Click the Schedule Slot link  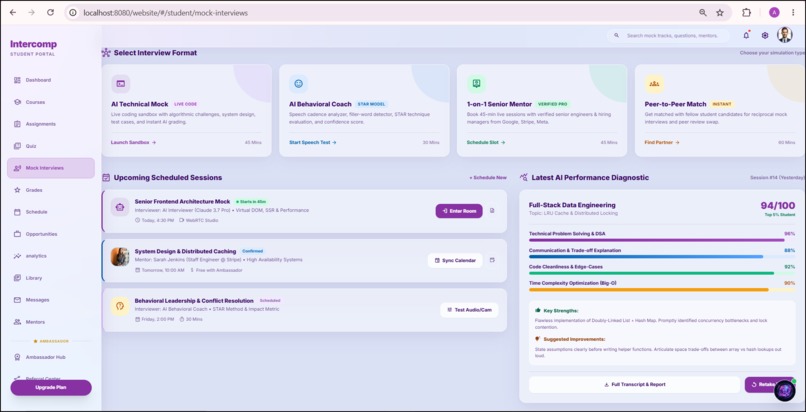[486, 142]
